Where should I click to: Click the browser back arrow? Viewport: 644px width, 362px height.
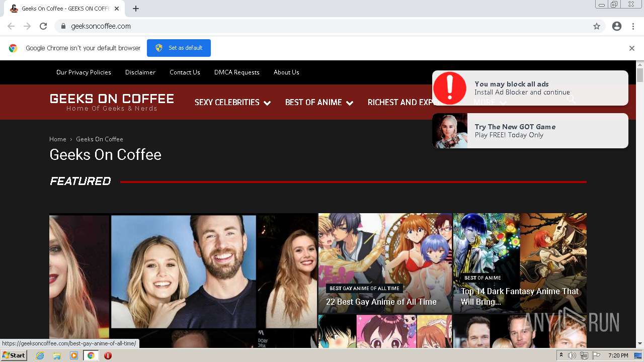pos(11,26)
